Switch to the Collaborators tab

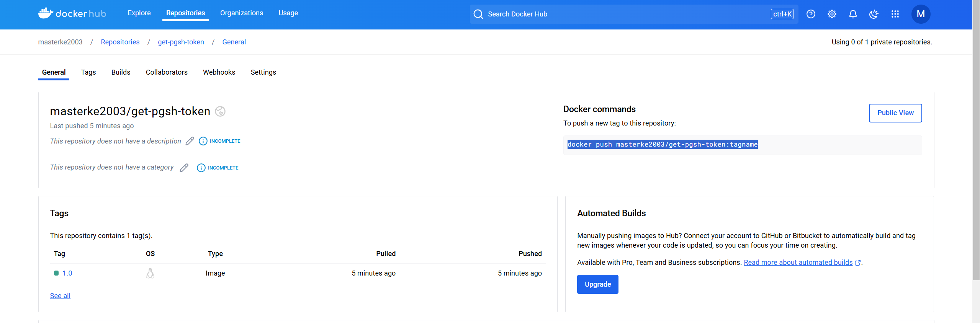[x=167, y=72]
